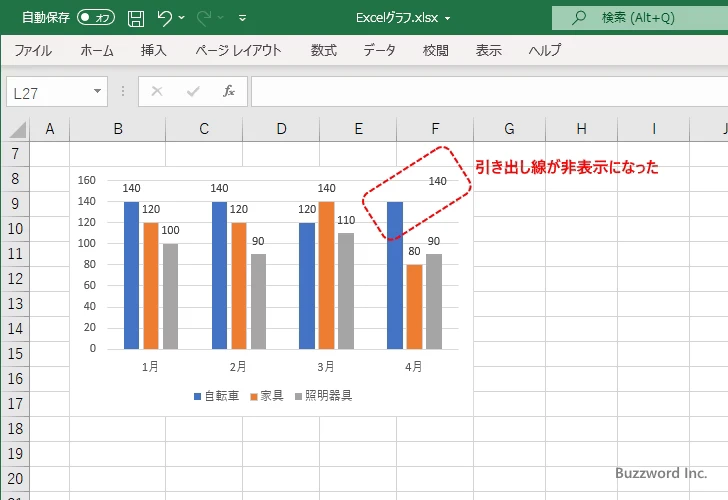Click the Select All corner triangle
The width and height of the screenshot is (728, 500).
[18, 130]
